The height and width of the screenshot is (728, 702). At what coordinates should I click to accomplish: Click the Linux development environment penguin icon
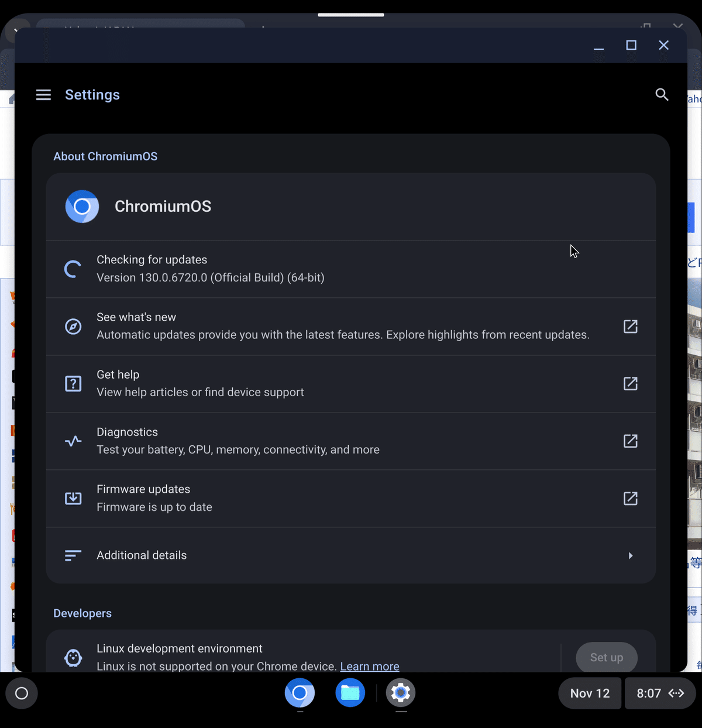[73, 657]
